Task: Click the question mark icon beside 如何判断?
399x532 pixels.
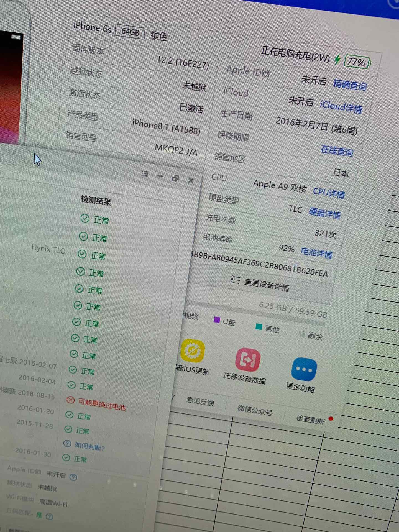Action: (67, 443)
